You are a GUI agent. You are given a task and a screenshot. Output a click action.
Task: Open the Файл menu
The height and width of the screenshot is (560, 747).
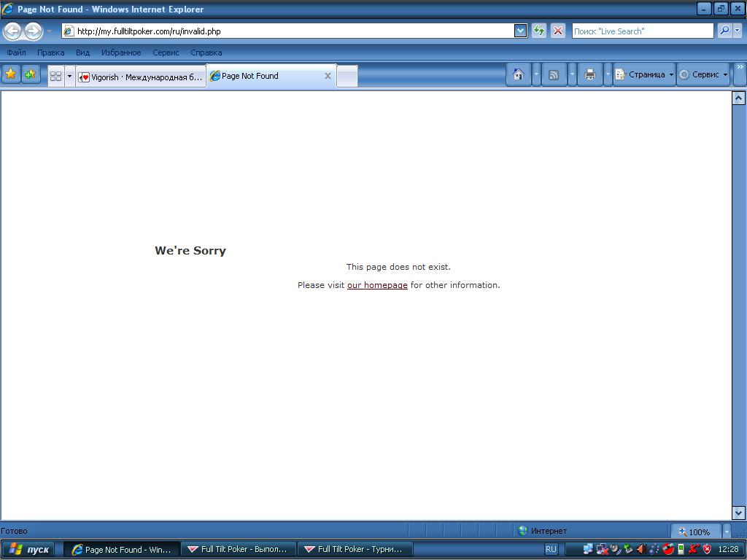[16, 52]
